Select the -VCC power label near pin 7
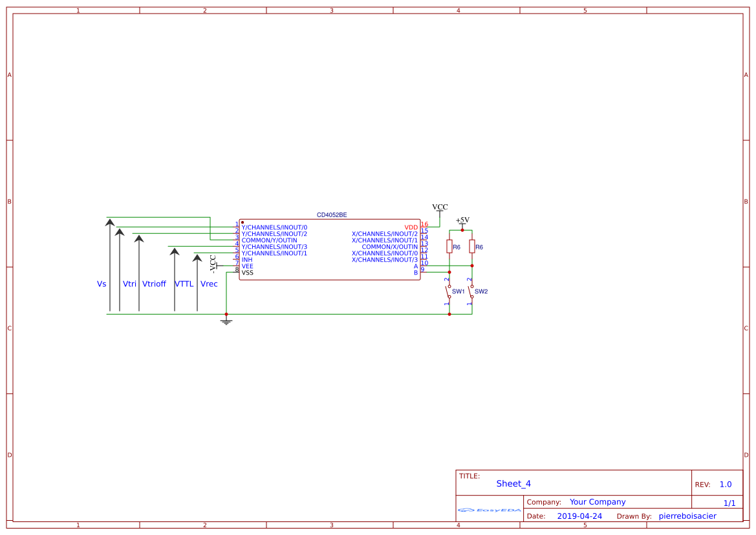756x535 pixels. [211, 261]
